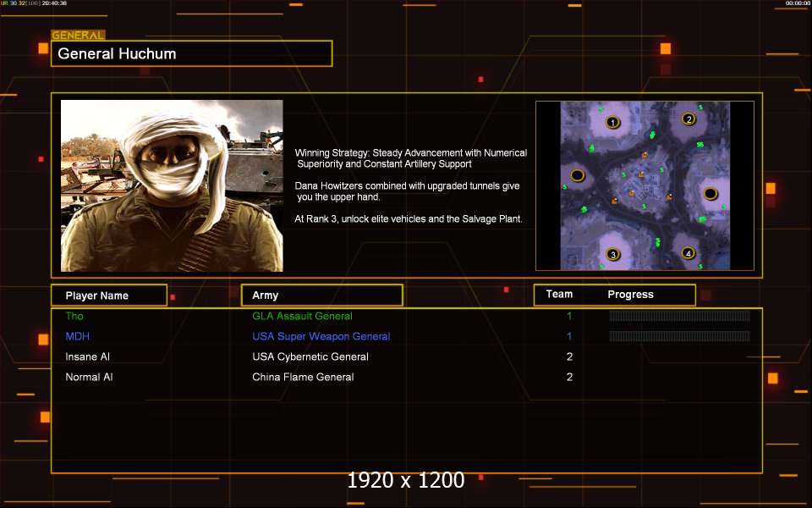Click Tho's loading progress bar
Viewport: 812px width, 508px height.
(679, 316)
